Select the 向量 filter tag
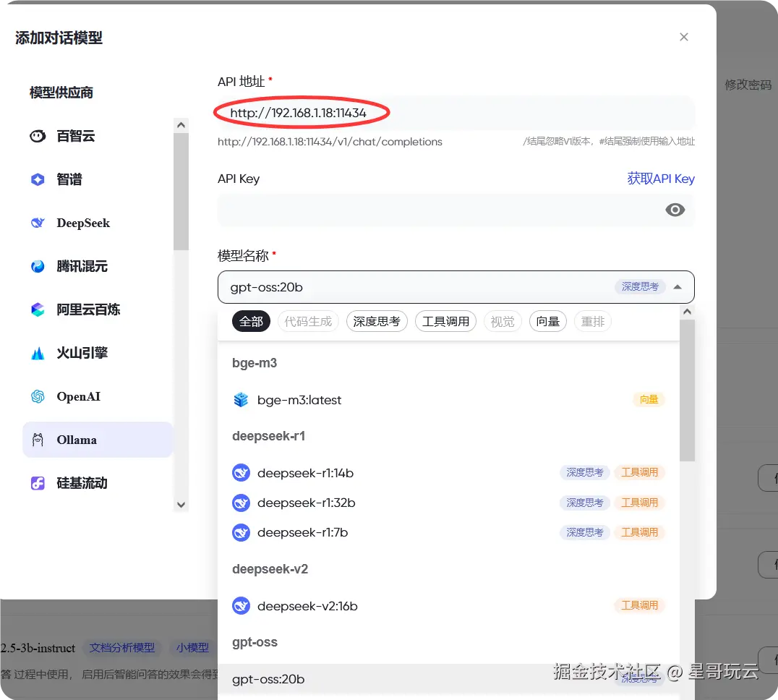The image size is (778, 700). pyautogui.click(x=548, y=322)
